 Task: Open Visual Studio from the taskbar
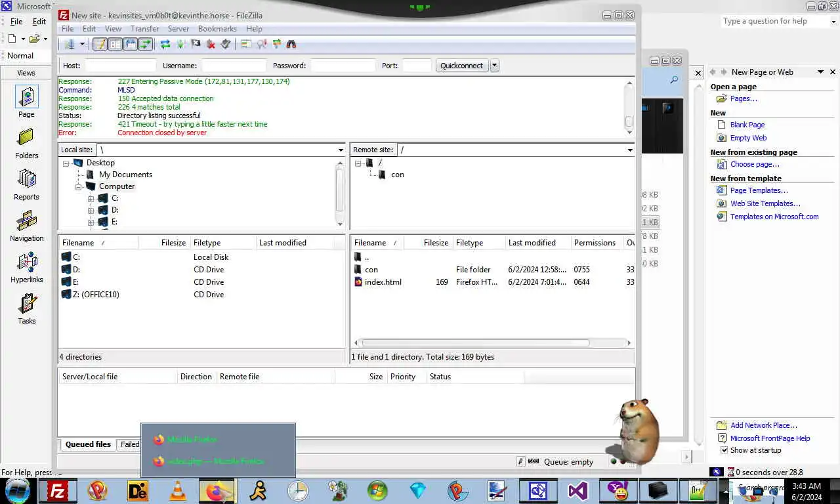[x=577, y=490]
